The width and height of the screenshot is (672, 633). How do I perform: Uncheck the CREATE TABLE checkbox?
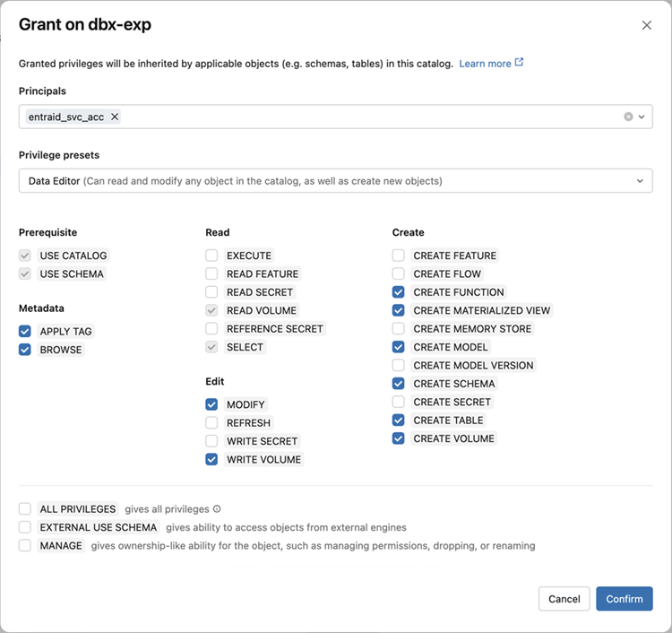pyautogui.click(x=398, y=421)
